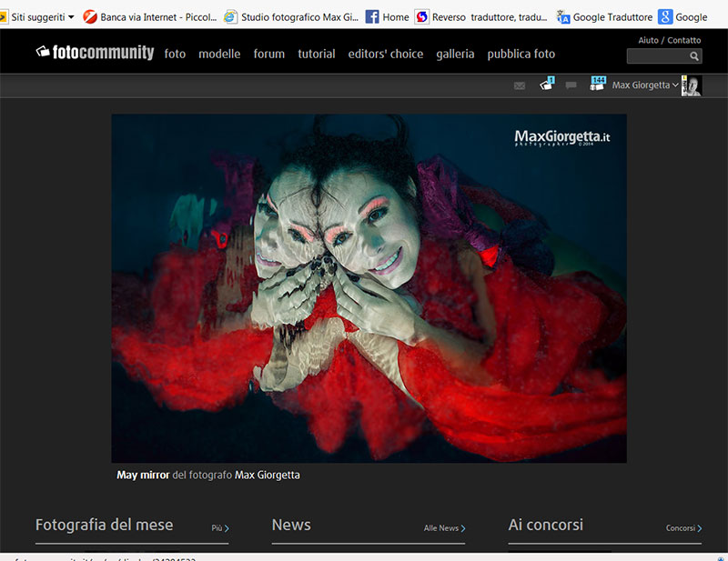The width and height of the screenshot is (728, 561).
Task: Open the editors' choice menu
Action: 386,54
